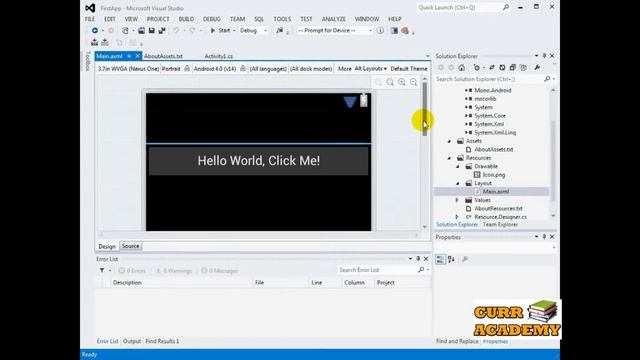Click the pending changes filter icon
This screenshot has height=360, width=640.
click(476, 68)
